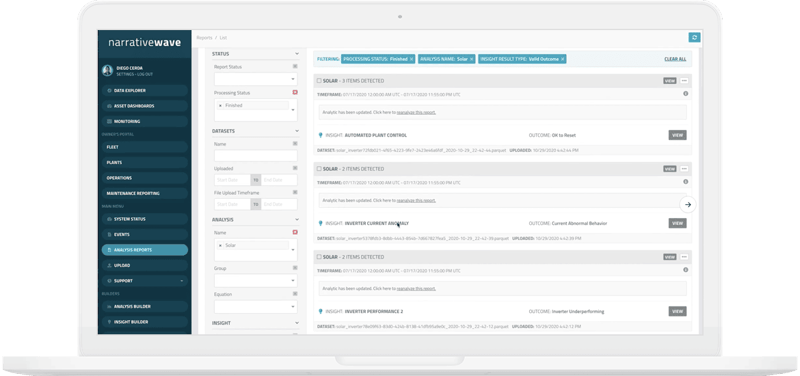The width and height of the screenshot is (800, 376).
Task: Check the Inverter Performance 2 report checkbox
Action: point(319,257)
